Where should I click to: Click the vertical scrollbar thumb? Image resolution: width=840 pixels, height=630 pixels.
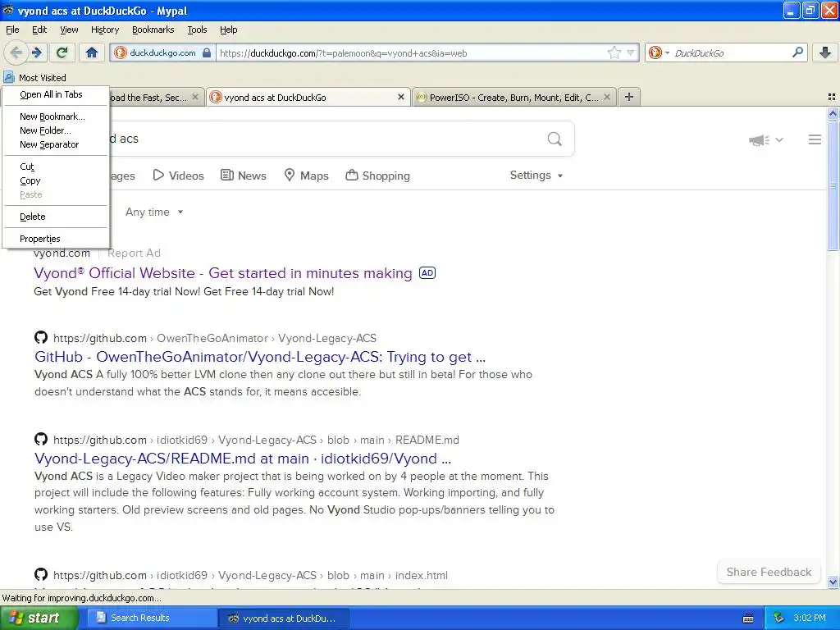click(x=833, y=185)
